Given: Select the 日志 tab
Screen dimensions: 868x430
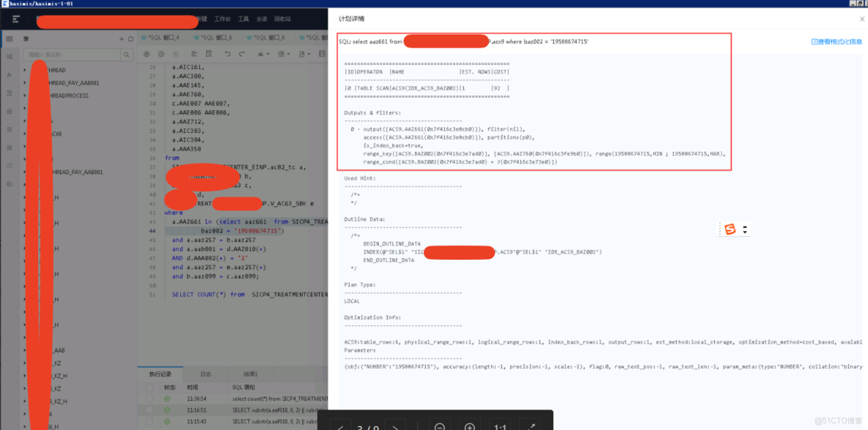Looking at the screenshot, I should (205, 374).
